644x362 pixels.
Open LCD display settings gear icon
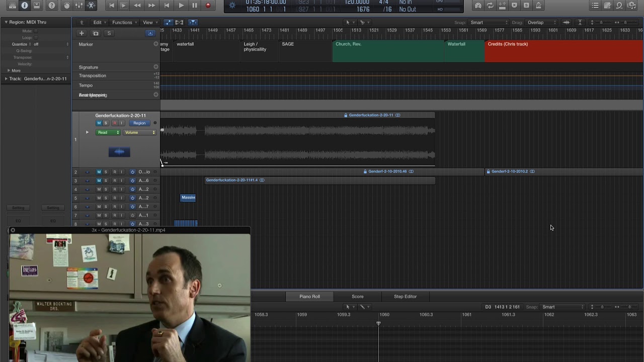[x=232, y=6]
